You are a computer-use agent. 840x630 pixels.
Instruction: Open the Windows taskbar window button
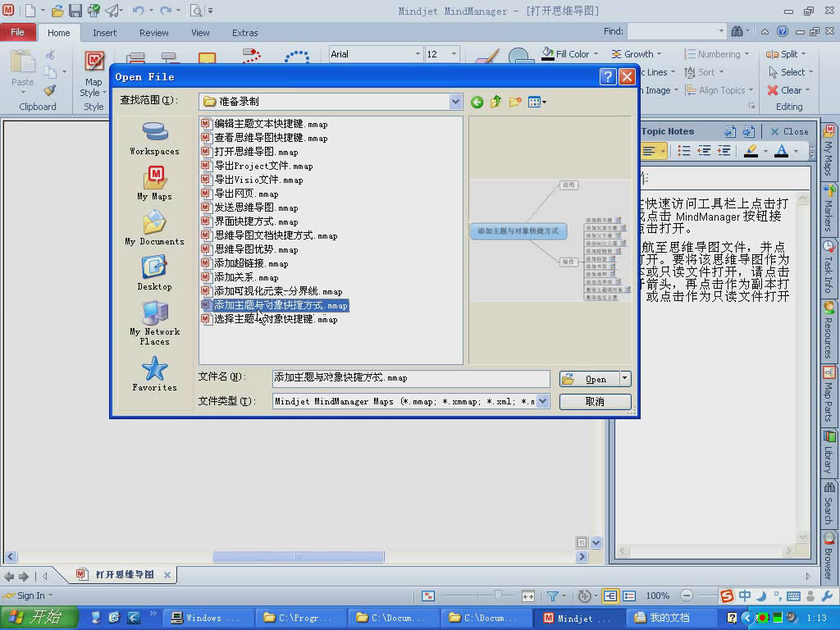[207, 618]
